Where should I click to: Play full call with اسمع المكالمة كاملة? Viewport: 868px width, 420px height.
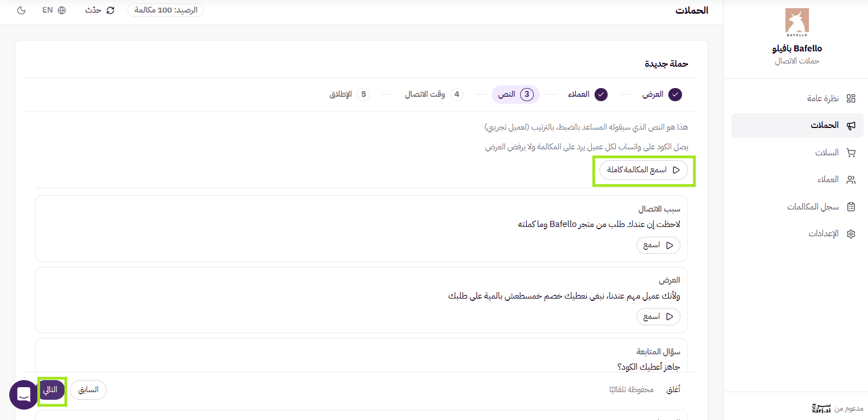(644, 170)
